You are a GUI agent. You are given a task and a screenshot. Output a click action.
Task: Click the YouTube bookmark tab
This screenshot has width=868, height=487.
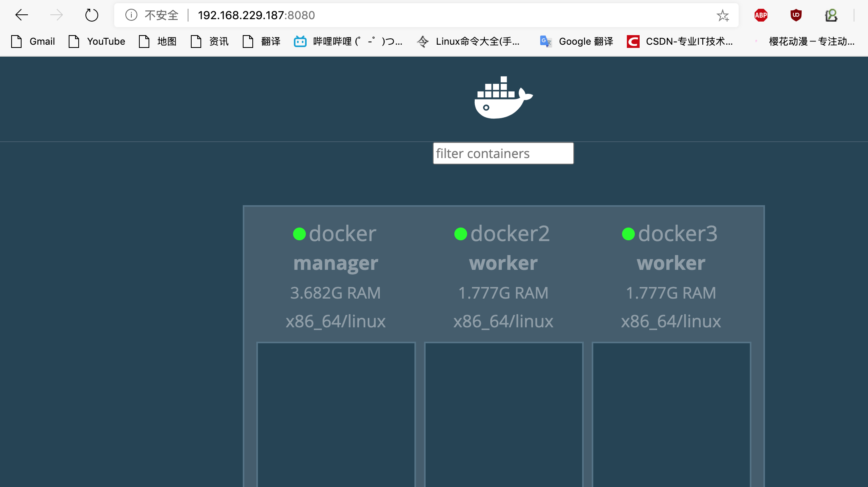point(107,41)
